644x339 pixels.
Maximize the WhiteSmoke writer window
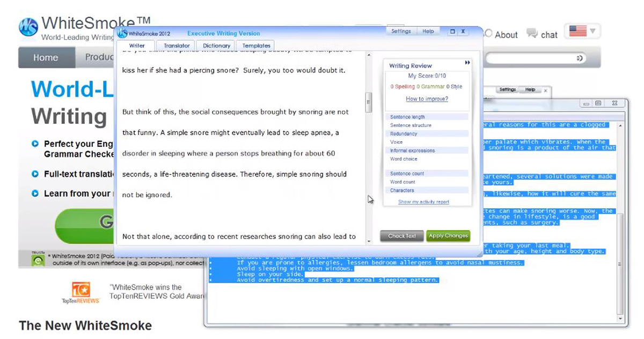452,32
